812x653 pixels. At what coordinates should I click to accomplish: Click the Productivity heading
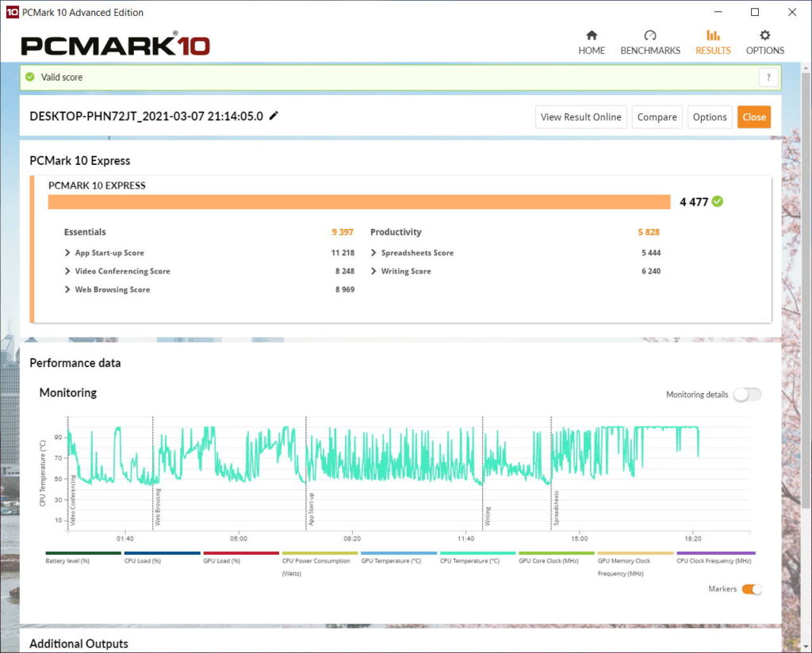[396, 232]
